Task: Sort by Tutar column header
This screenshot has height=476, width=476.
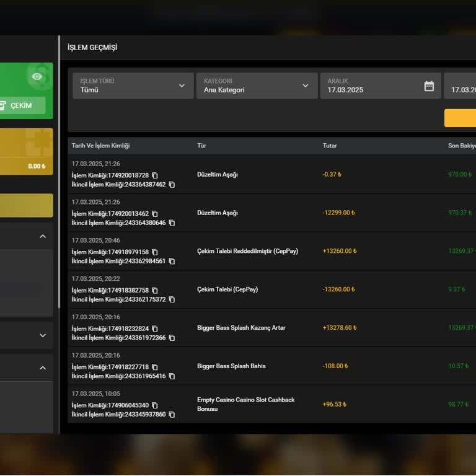Action: 330,146
